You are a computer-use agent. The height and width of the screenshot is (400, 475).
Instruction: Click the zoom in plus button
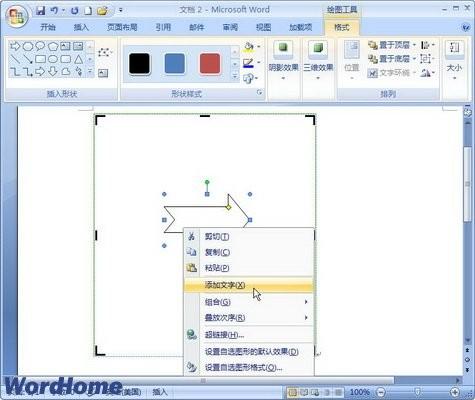(x=455, y=392)
